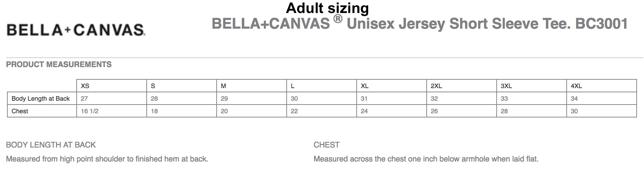Click the registered trademark symbol in title

coord(338,19)
